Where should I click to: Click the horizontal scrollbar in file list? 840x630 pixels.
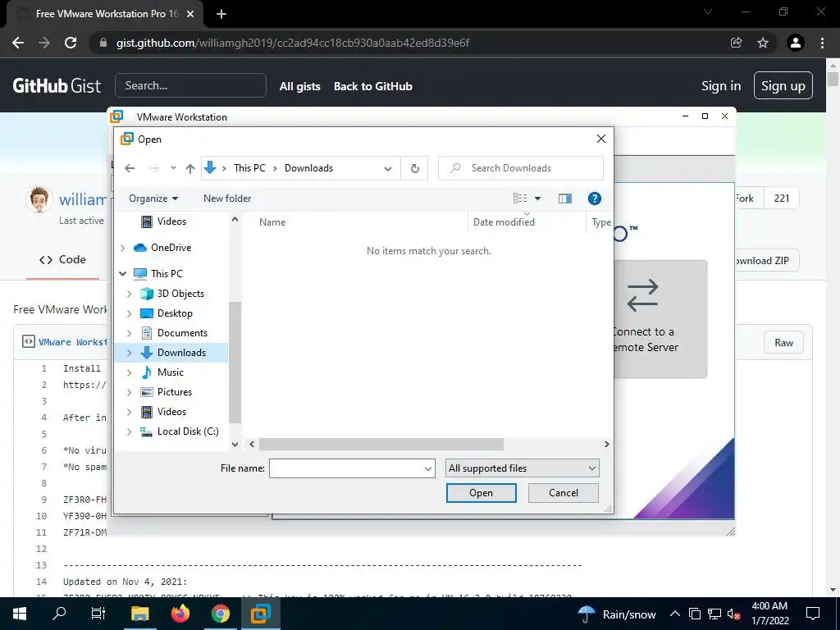(x=381, y=444)
